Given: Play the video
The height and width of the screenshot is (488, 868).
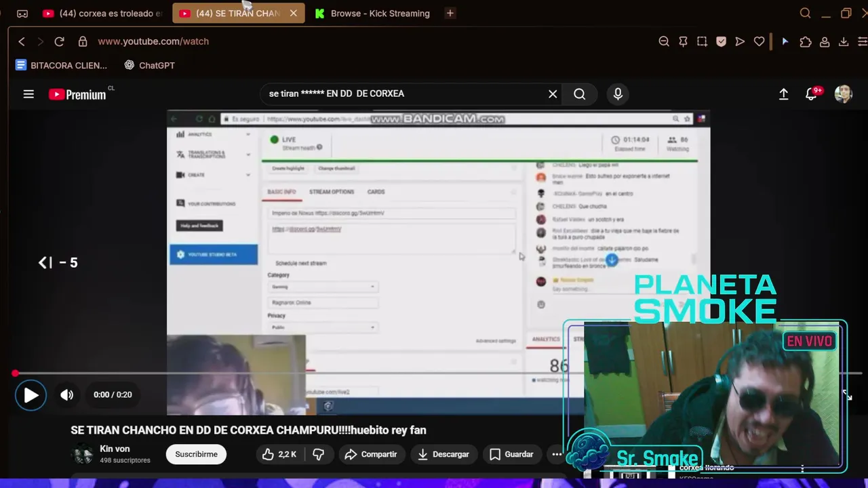Looking at the screenshot, I should coord(31,395).
